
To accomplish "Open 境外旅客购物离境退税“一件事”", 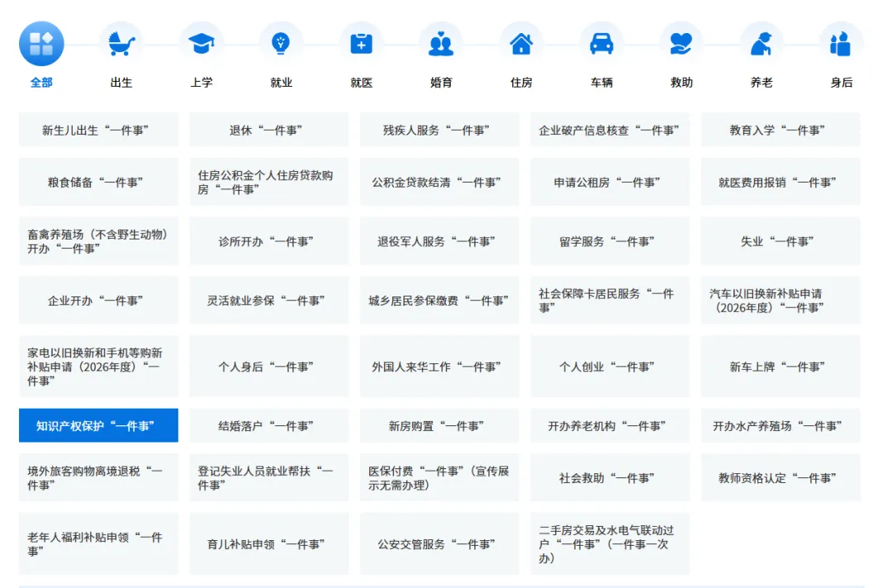I will point(98,477).
